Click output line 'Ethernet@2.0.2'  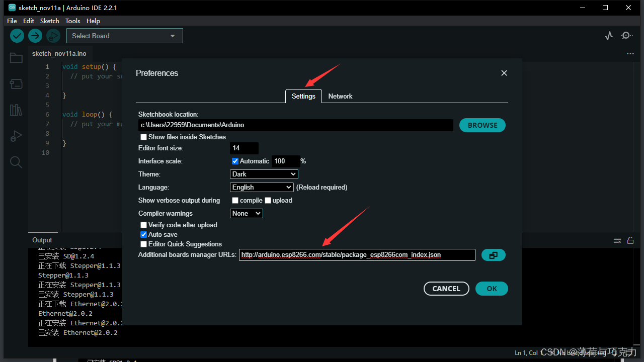tap(65, 313)
